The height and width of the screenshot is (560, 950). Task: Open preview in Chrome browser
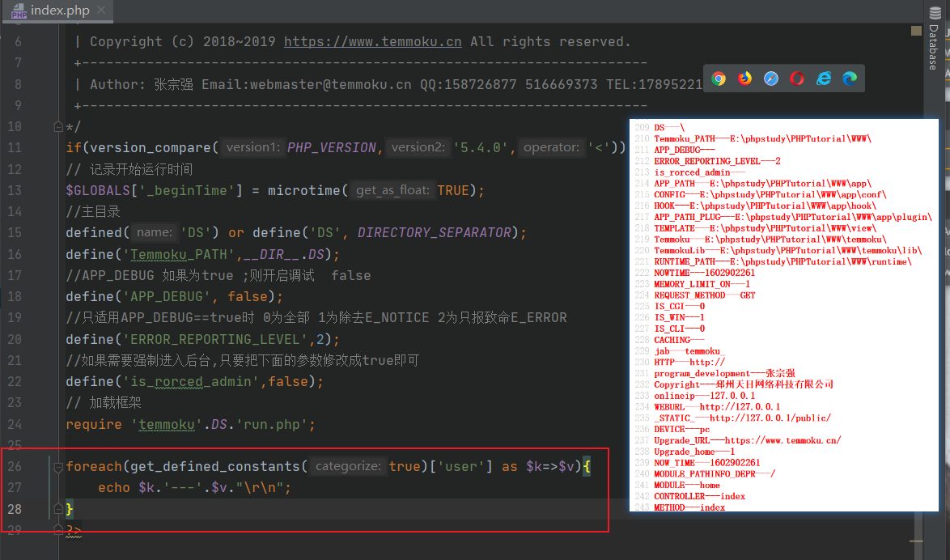[x=719, y=78]
